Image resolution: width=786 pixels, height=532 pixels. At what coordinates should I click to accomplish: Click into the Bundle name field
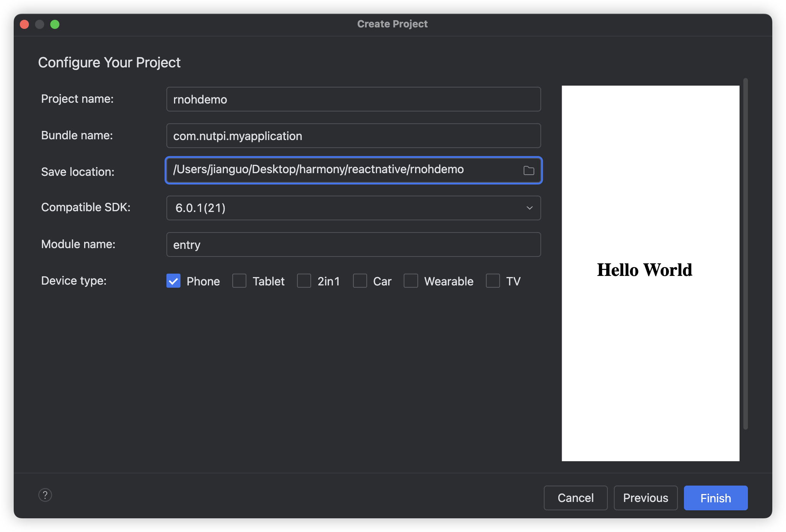click(x=353, y=136)
